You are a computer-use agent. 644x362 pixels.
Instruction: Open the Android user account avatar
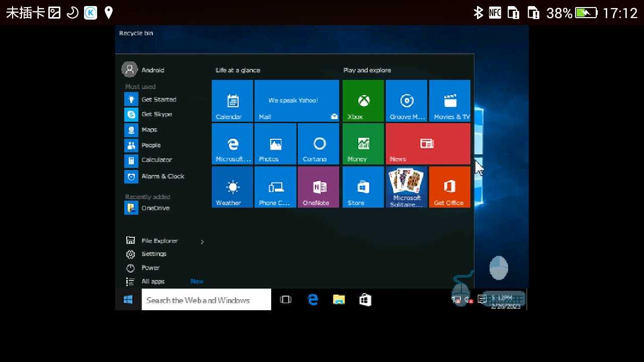pos(130,69)
